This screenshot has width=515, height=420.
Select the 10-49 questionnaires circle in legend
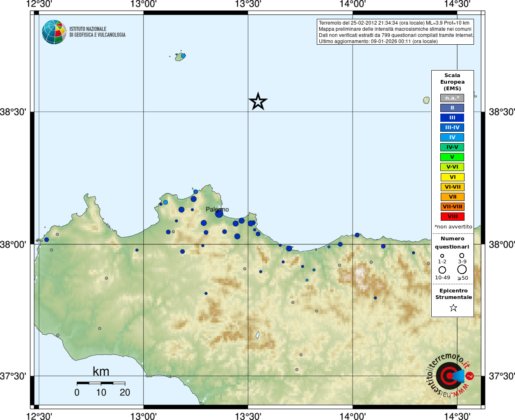click(442, 269)
